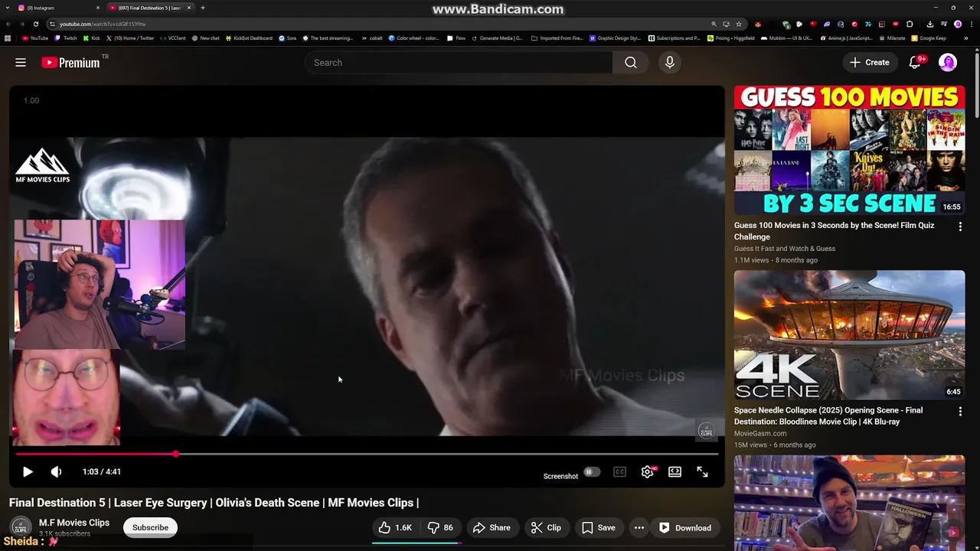This screenshot has width=980, height=551.
Task: Open the third recommended video thumbnail
Action: point(849,503)
